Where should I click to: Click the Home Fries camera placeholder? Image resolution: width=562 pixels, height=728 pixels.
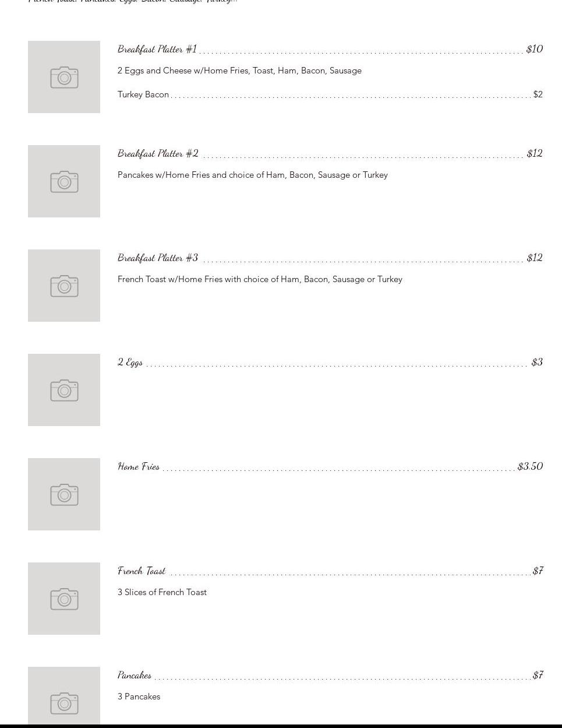click(64, 494)
